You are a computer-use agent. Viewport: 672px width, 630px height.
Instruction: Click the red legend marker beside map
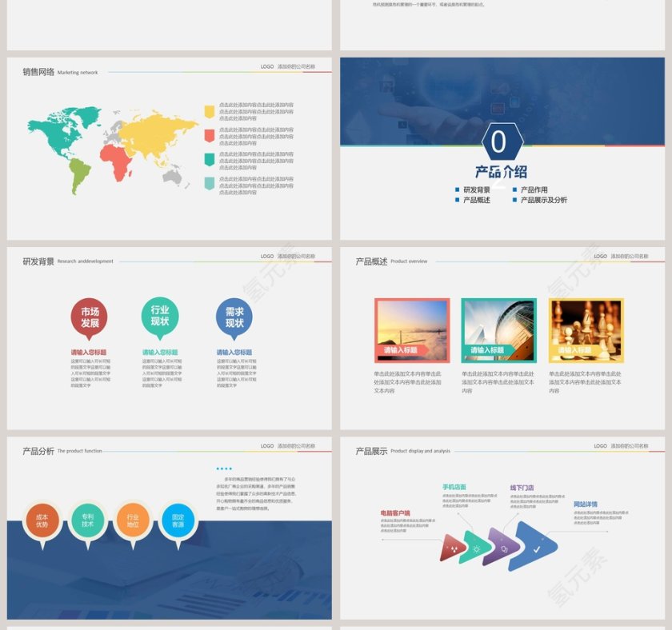pyautogui.click(x=210, y=135)
